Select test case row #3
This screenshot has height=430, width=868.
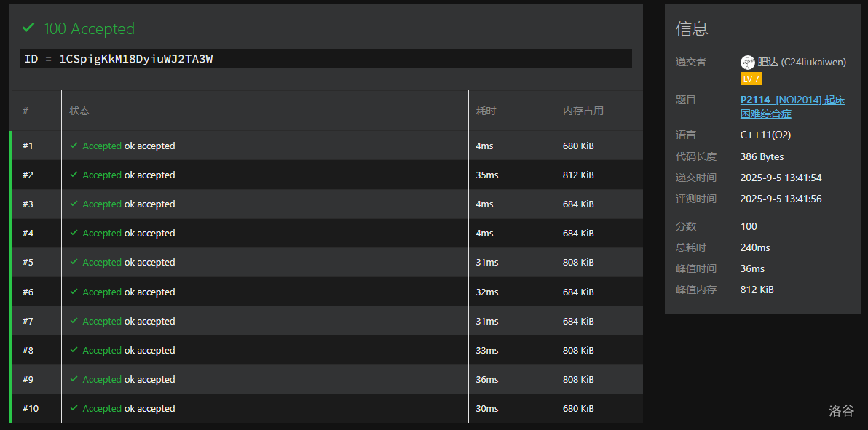pyautogui.click(x=327, y=204)
